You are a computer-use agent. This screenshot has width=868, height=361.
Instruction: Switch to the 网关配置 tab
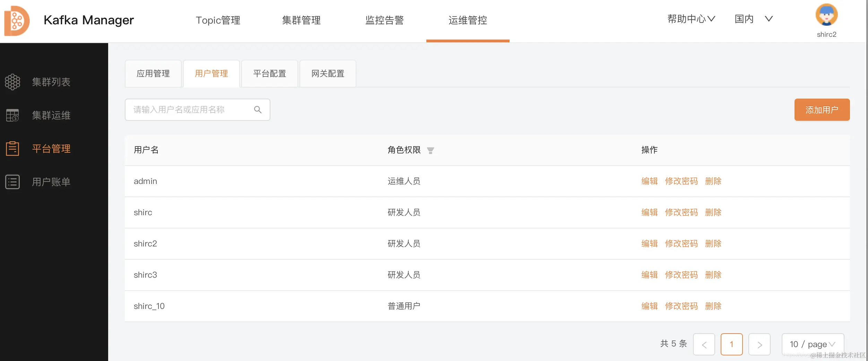[x=328, y=74]
